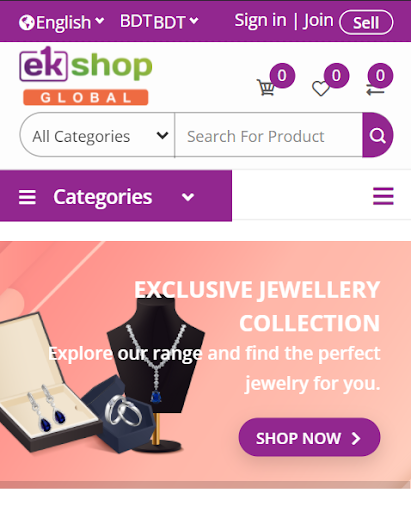
Task: Expand the BDT currency dropdown
Action: click(x=159, y=22)
